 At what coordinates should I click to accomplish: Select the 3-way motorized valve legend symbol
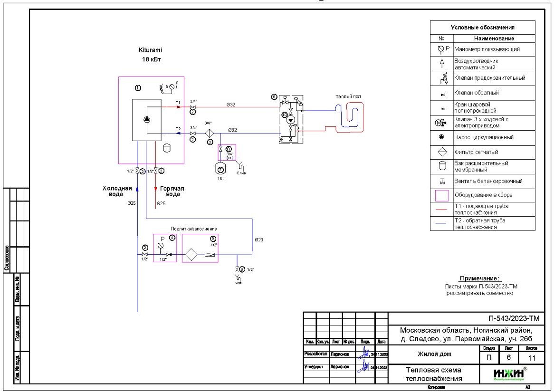coord(441,122)
